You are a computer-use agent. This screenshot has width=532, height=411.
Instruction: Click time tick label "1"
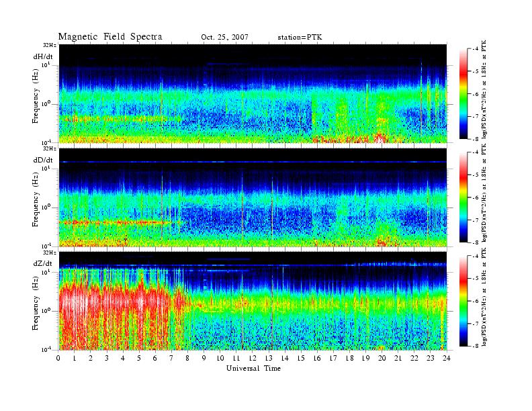(75, 358)
